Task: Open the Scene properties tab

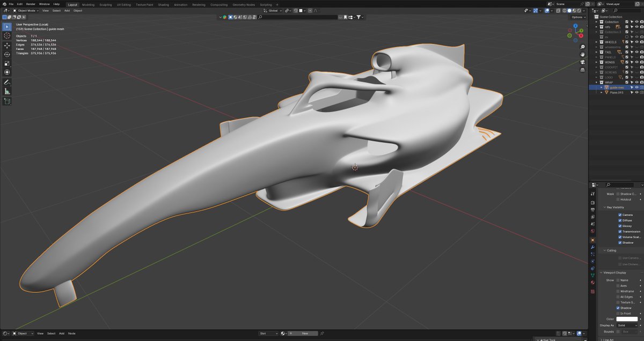Action: click(592, 224)
